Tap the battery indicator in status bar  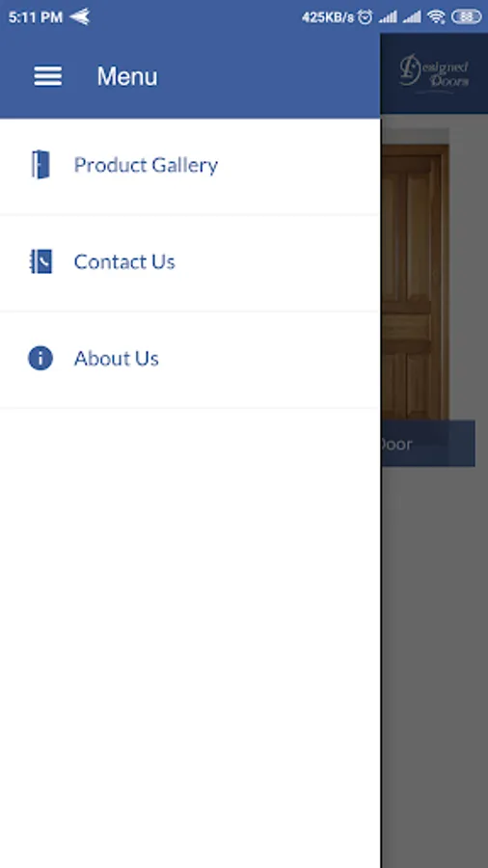point(467,17)
